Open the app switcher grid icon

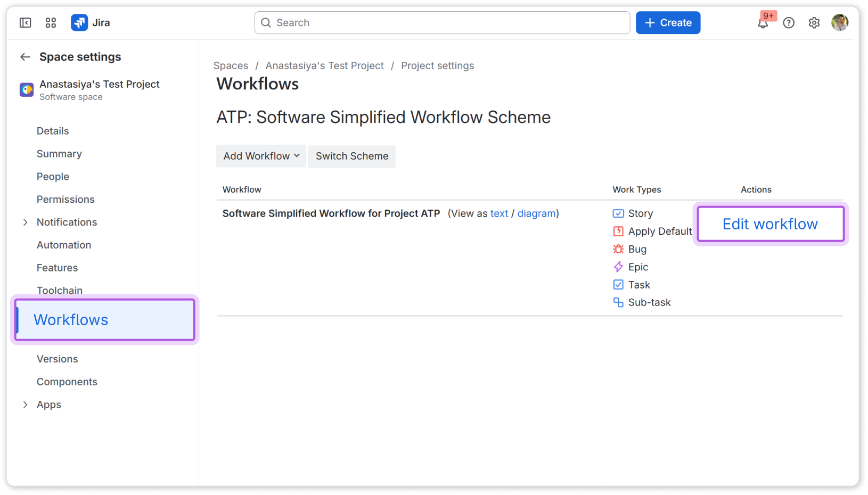click(x=51, y=23)
